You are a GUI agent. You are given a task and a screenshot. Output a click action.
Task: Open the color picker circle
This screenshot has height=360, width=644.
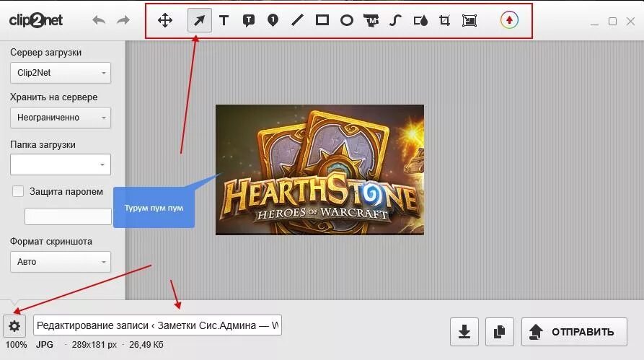pos(509,19)
